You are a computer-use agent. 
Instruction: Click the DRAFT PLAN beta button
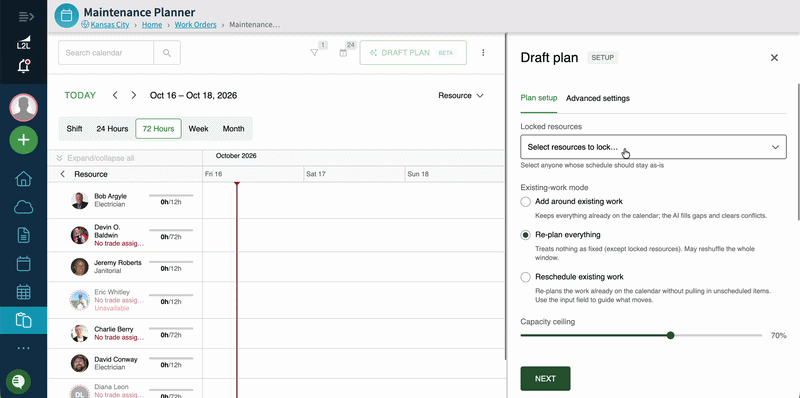(x=413, y=53)
